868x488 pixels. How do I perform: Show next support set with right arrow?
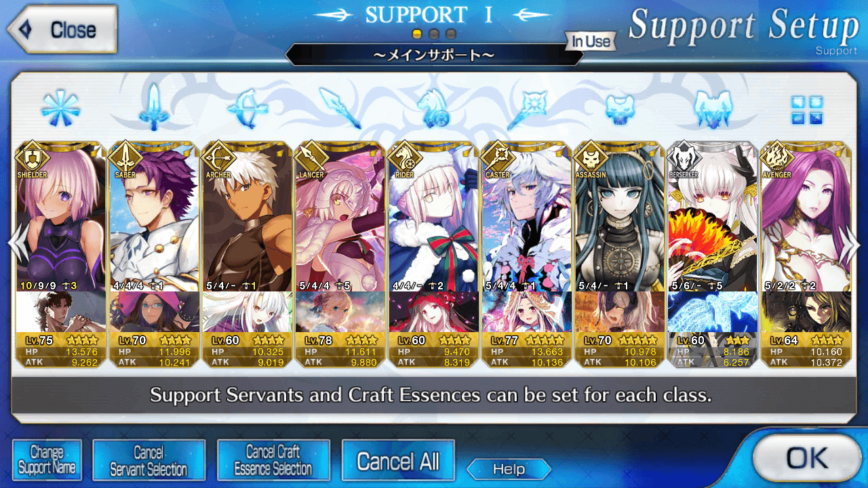852,242
